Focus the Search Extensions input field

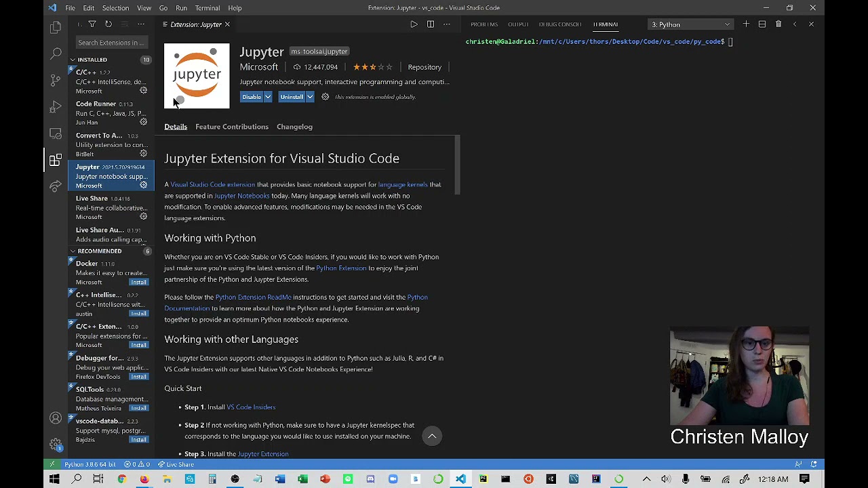tap(111, 43)
